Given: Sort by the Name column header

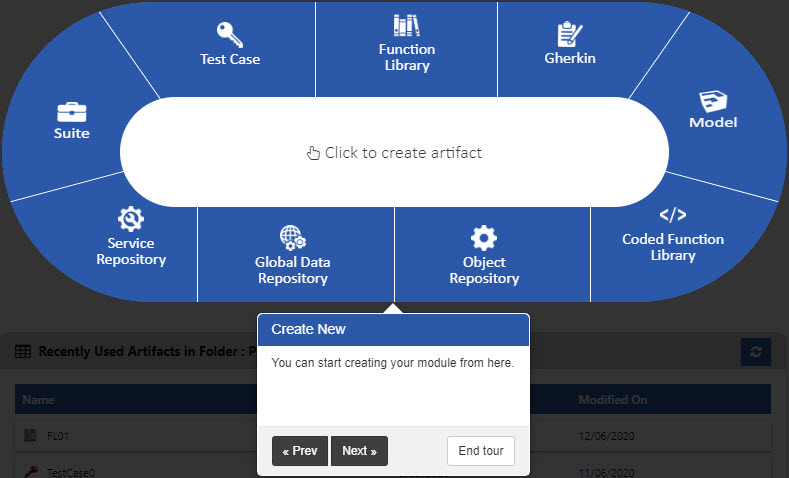Looking at the screenshot, I should [39, 400].
